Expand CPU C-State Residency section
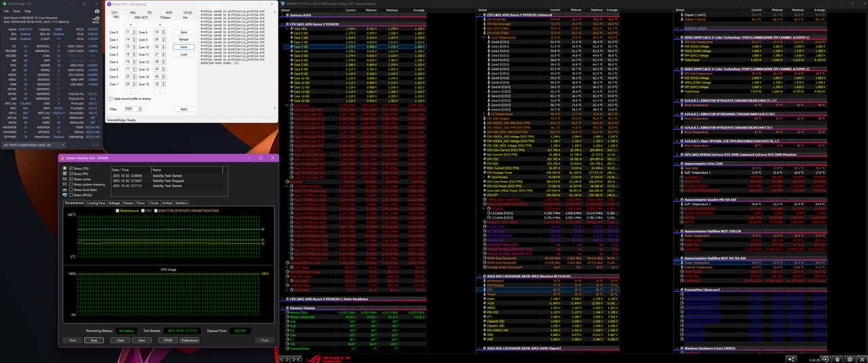 282,299
